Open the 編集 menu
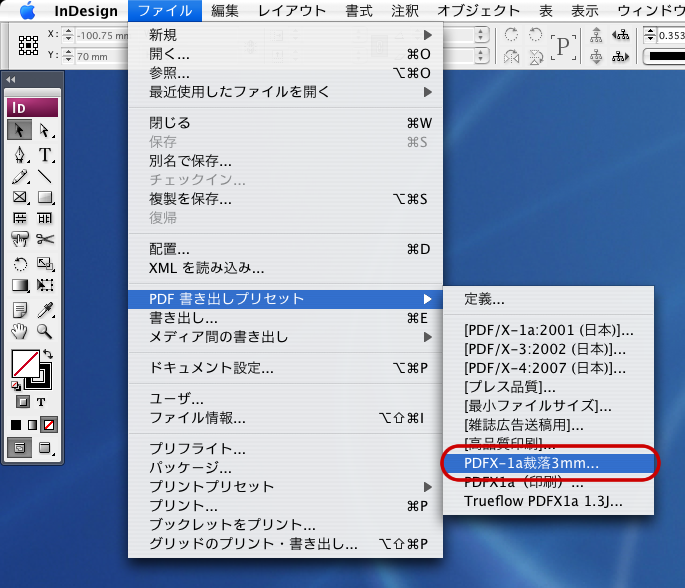This screenshot has height=588, width=685. (225, 10)
